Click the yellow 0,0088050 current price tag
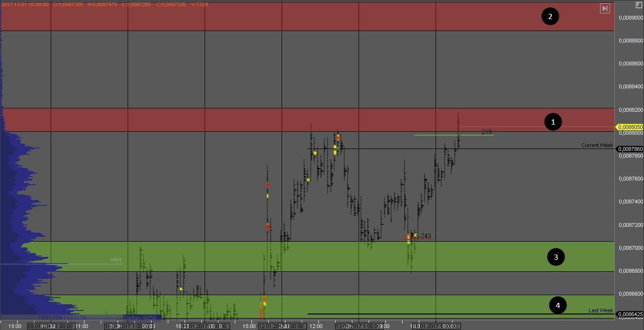Viewport: 644px width, 330px height. point(630,127)
